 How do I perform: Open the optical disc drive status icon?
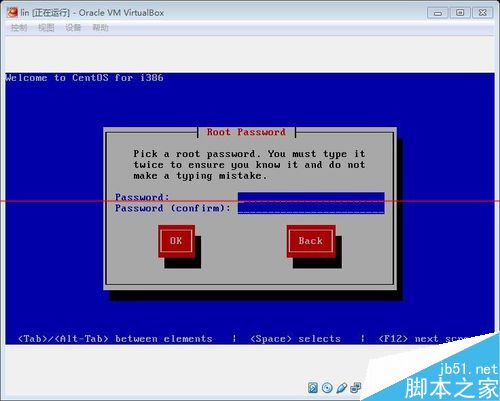[327, 388]
